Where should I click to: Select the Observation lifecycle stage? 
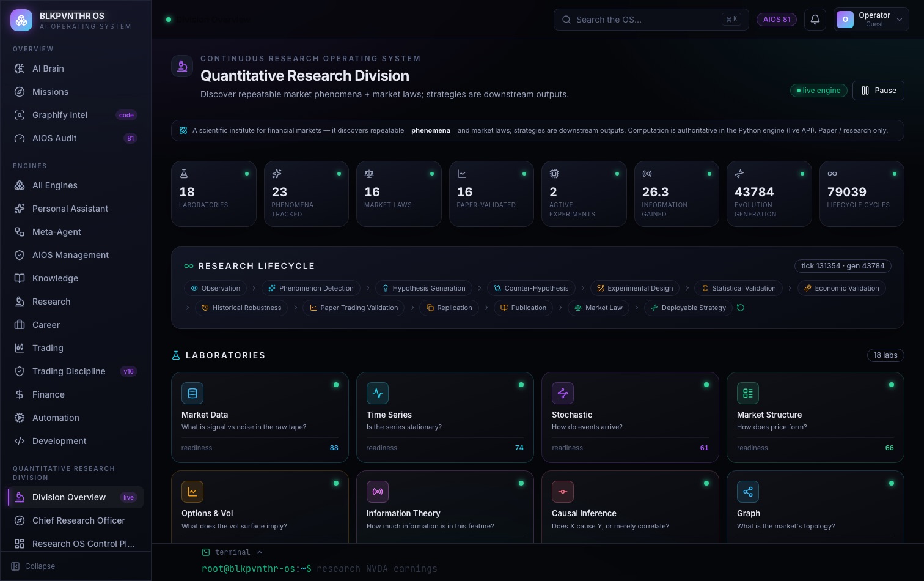coord(215,288)
